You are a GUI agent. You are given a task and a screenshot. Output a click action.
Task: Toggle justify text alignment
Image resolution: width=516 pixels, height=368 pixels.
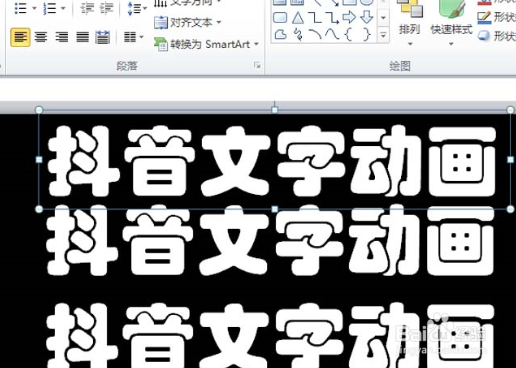pos(82,37)
